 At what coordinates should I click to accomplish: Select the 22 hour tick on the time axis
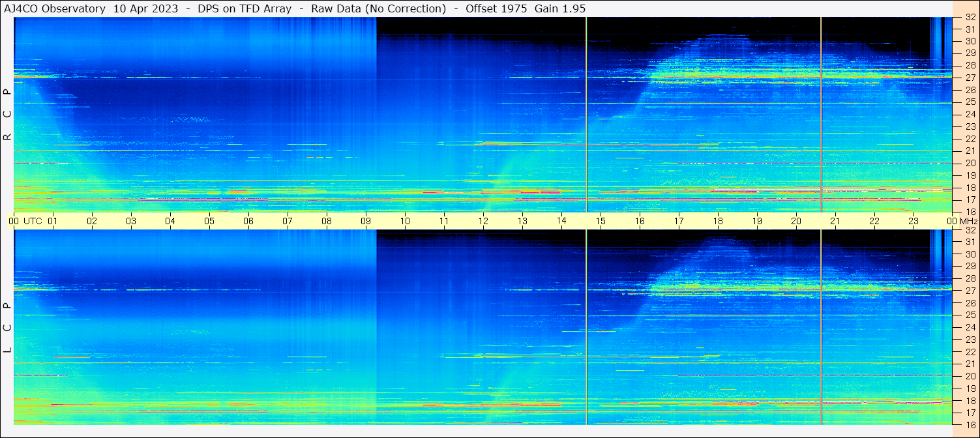tap(874, 221)
